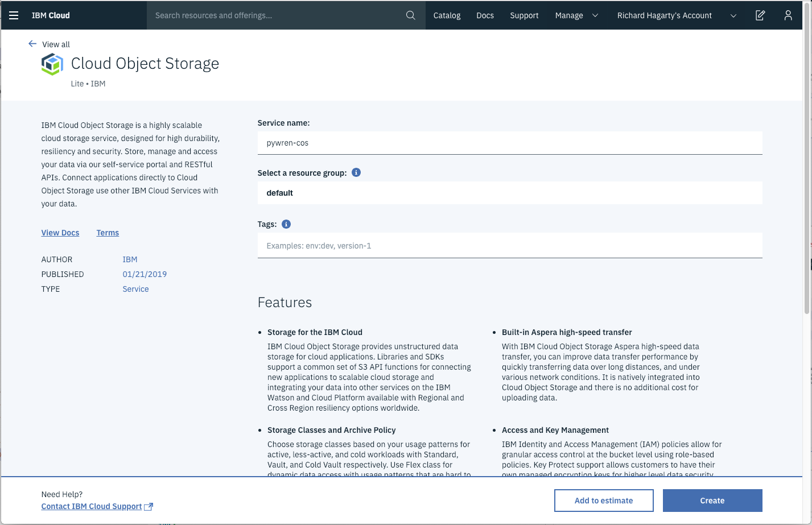Open the Manage menu
Image resolution: width=812 pixels, height=525 pixels.
tap(569, 15)
